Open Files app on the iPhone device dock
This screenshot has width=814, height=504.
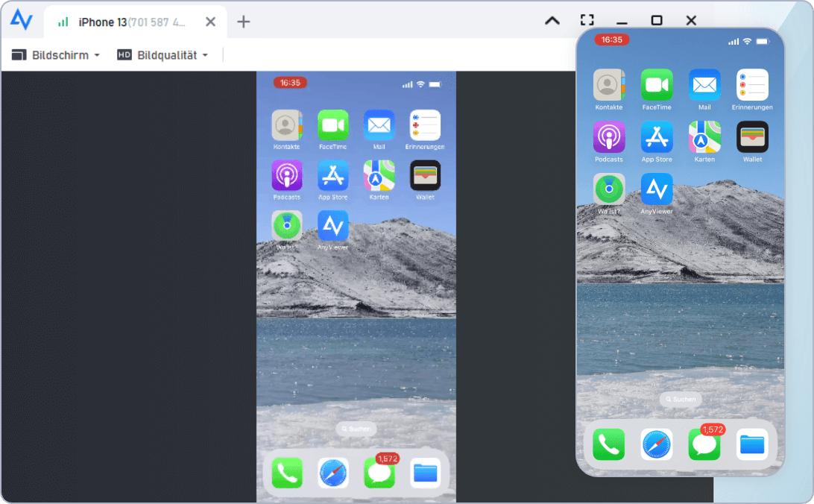pos(752,445)
